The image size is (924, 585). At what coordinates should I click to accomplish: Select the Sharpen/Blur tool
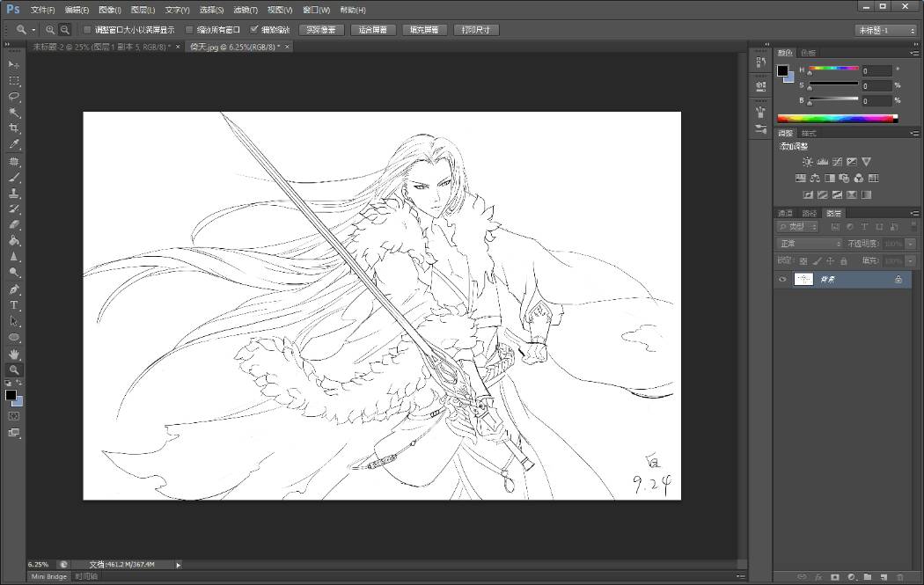click(x=14, y=256)
